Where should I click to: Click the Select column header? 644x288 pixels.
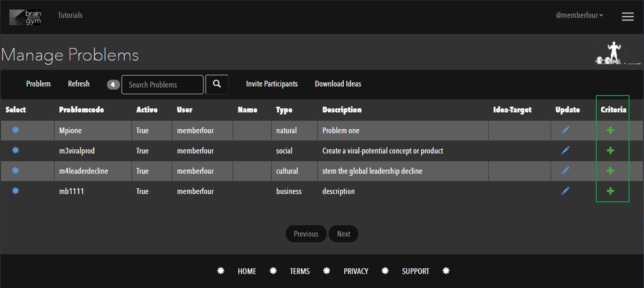click(16, 110)
